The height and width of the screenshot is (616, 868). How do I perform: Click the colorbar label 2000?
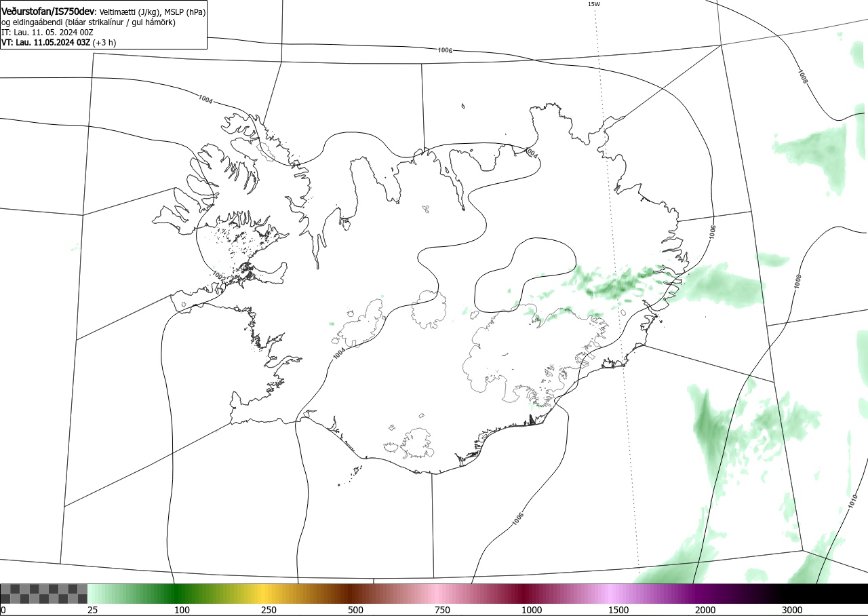point(705,610)
